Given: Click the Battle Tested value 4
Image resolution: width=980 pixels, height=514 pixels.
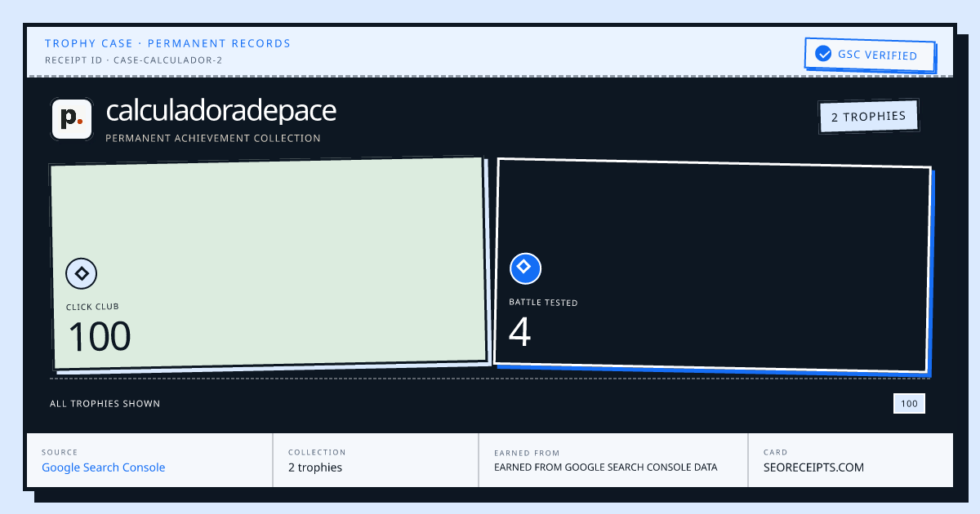Looking at the screenshot, I should tap(519, 332).
